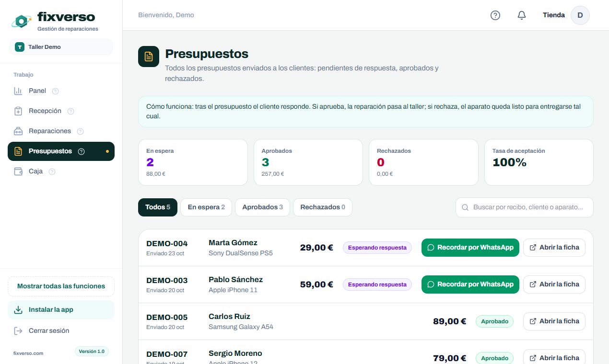The width and height of the screenshot is (609, 364).
Task: Click the Versión 1.0 badge
Action: click(92, 352)
